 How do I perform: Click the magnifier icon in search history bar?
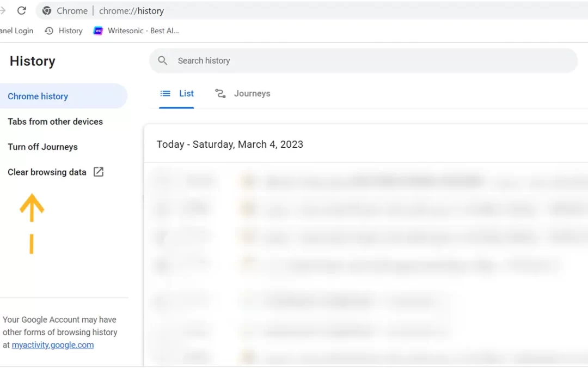(162, 61)
